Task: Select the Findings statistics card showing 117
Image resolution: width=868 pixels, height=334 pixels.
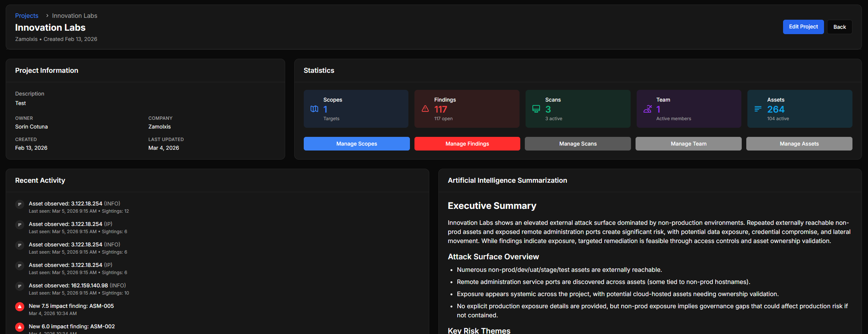Action: tap(467, 109)
